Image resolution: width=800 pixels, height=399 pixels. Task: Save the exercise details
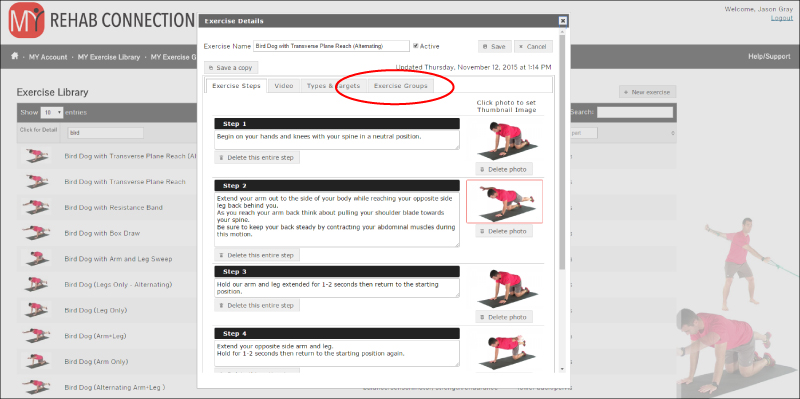pyautogui.click(x=494, y=46)
